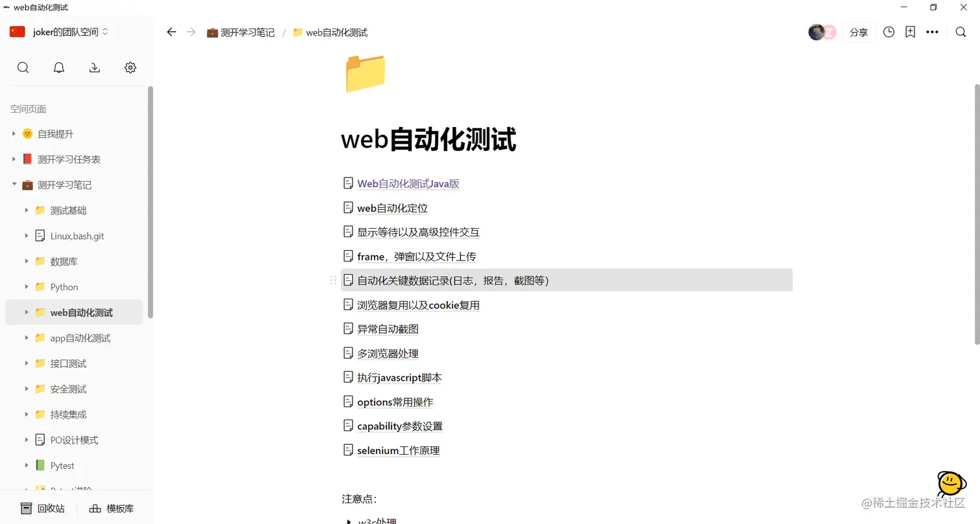The height and width of the screenshot is (524, 980).
Task: Open settings with the gear icon
Action: point(130,67)
